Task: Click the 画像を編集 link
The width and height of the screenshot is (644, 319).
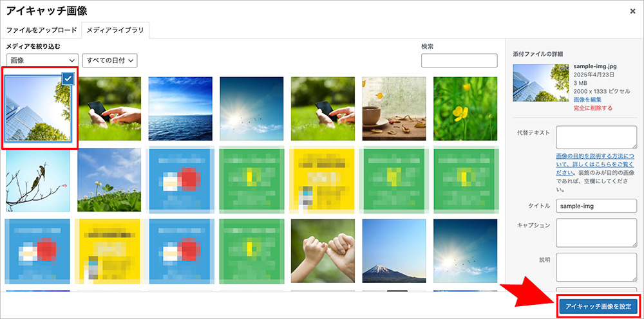Action: [x=587, y=100]
